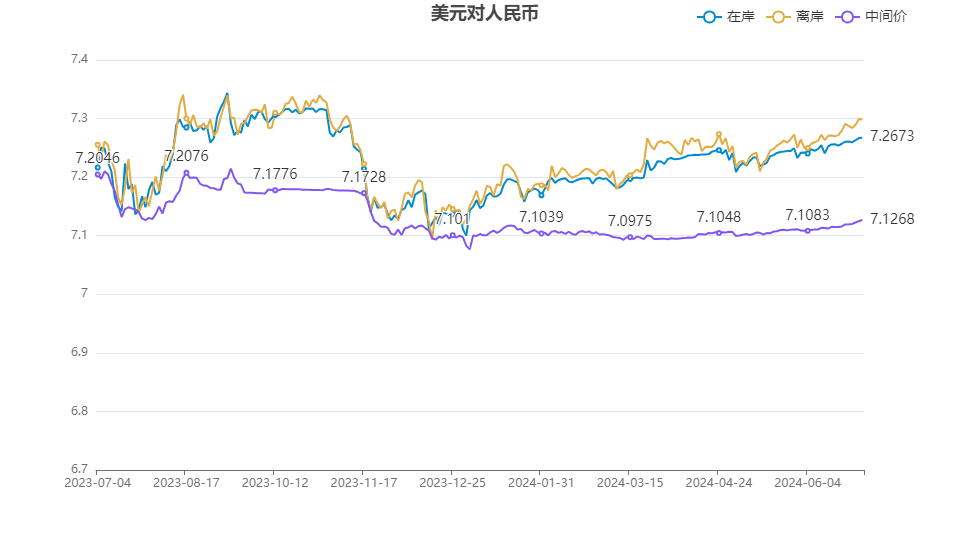Click the 7.1776 data label
Screen dimensions: 960x540
tap(275, 174)
